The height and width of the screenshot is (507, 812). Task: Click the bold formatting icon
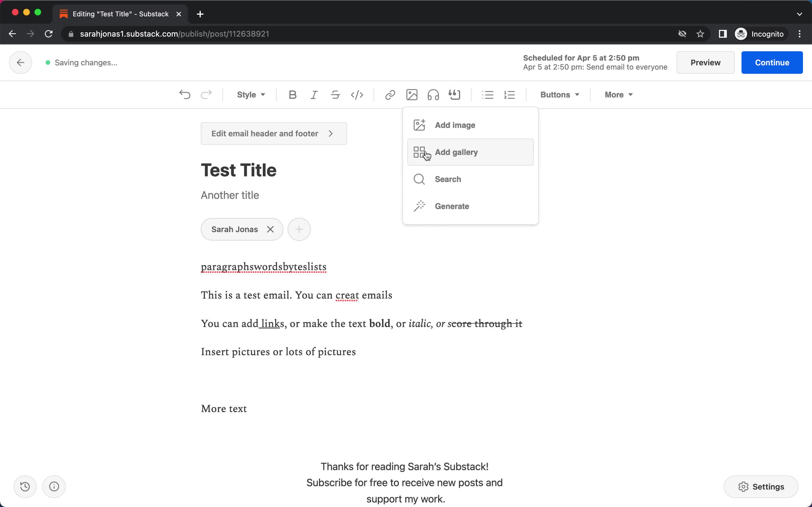pyautogui.click(x=292, y=95)
